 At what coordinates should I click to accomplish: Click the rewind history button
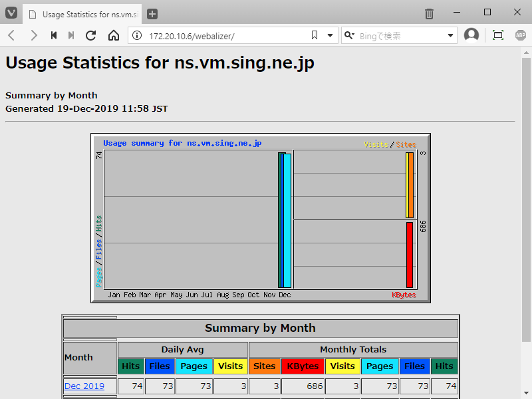click(54, 35)
